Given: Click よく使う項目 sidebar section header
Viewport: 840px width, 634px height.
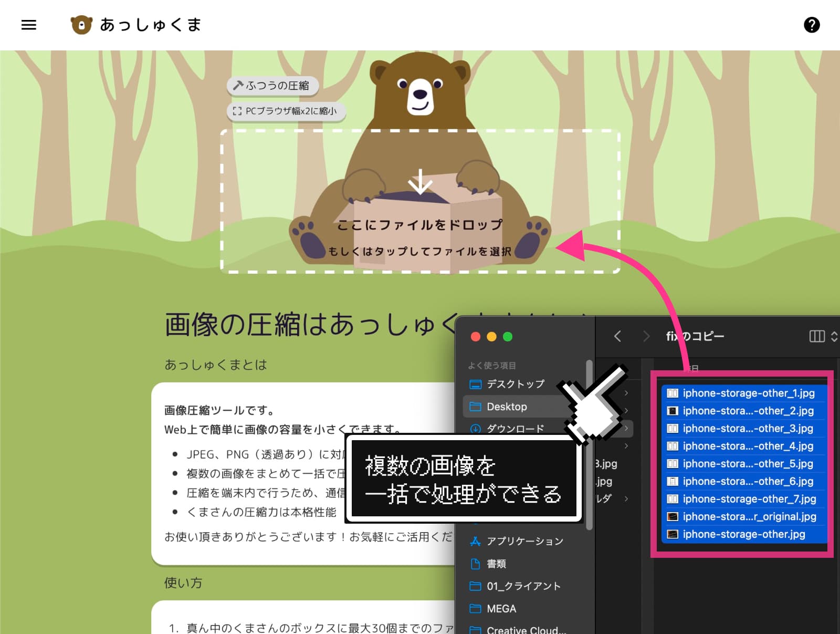Looking at the screenshot, I should point(492,365).
